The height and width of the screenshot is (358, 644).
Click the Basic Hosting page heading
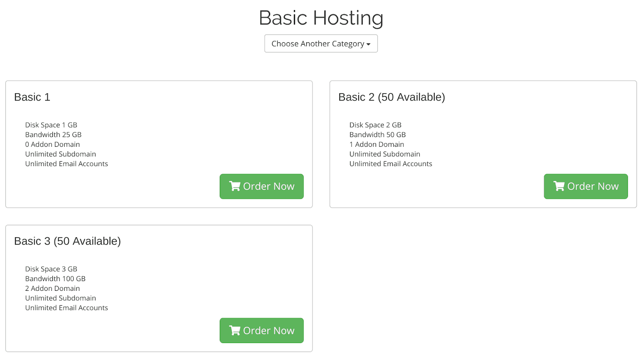tap(321, 18)
